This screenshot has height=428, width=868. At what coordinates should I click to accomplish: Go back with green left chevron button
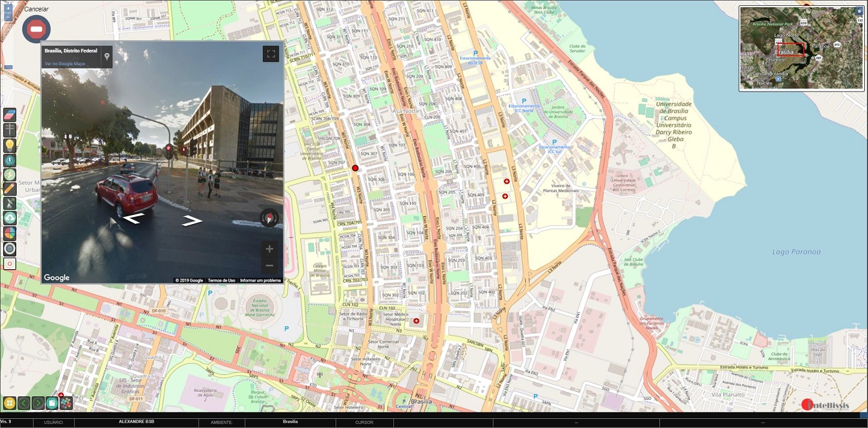tap(24, 403)
